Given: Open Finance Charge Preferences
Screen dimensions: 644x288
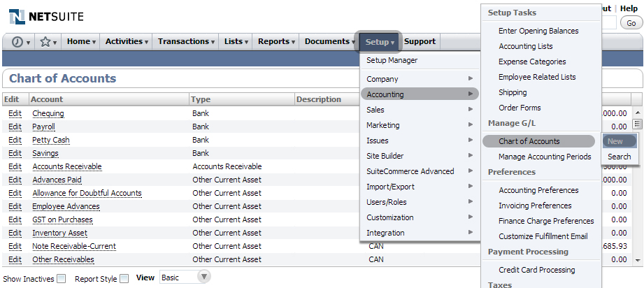Looking at the screenshot, I should coord(546,221).
